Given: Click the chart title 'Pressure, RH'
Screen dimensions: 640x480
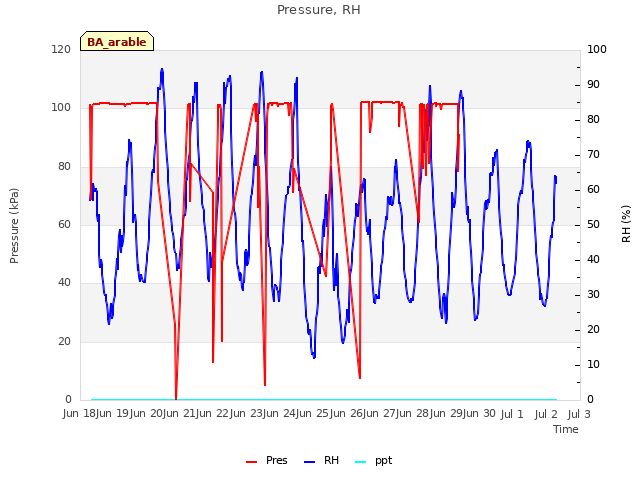Looking at the screenshot, I should coord(319,10).
